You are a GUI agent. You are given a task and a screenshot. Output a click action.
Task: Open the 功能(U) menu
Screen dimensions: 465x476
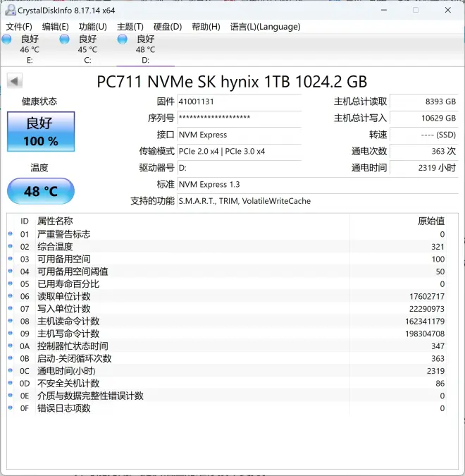92,27
